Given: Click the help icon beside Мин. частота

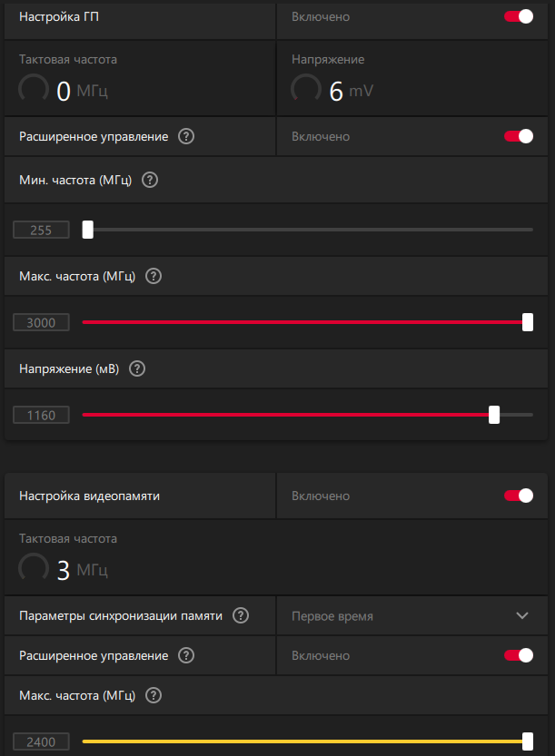Looking at the screenshot, I should click(149, 180).
